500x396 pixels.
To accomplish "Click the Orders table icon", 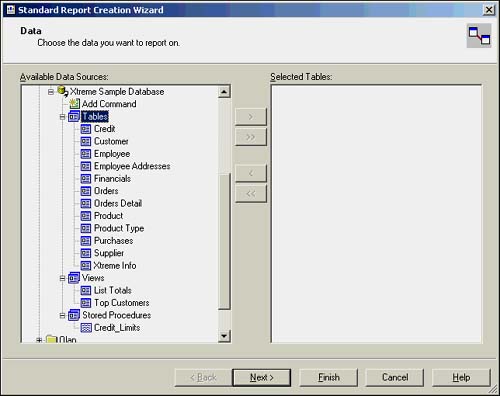I will click(x=86, y=191).
